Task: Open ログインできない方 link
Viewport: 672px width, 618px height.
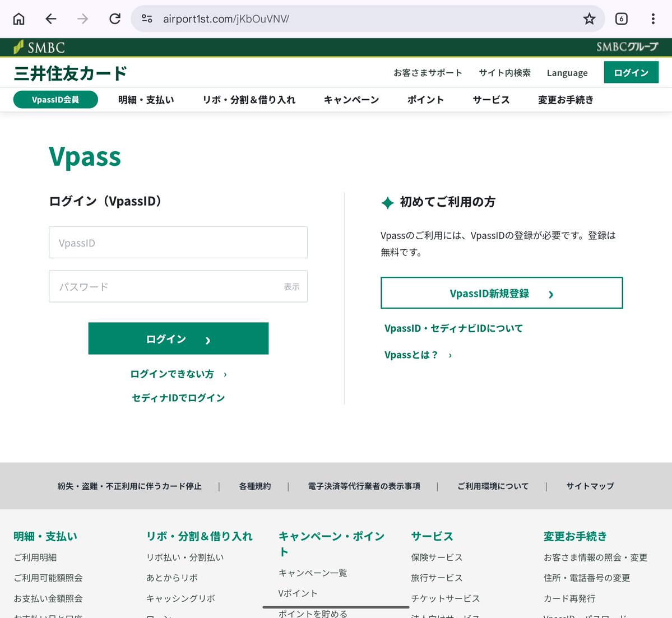Action: 178,374
